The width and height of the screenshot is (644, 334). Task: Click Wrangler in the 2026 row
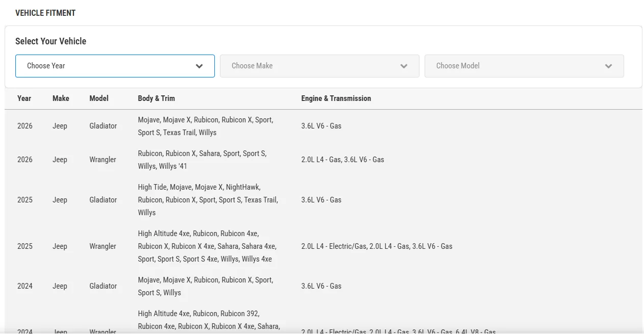(103, 160)
